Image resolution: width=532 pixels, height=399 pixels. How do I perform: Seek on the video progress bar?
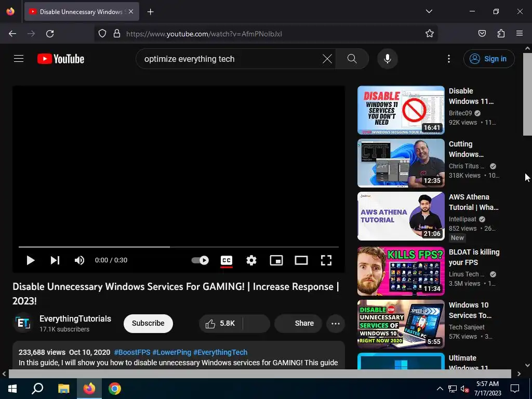179,247
